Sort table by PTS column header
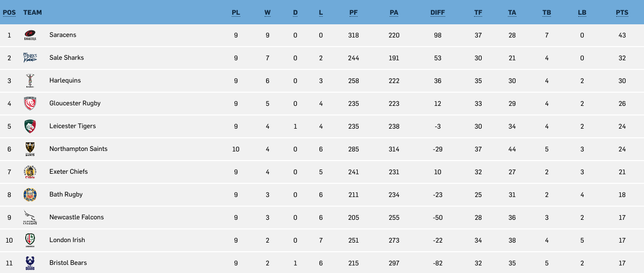644x273 pixels. point(622,12)
